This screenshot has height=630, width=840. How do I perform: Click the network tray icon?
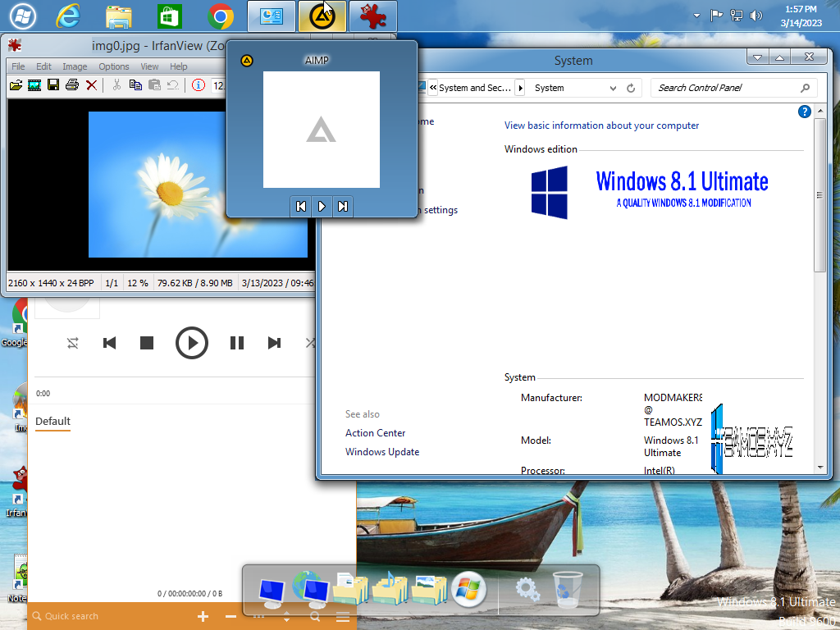(x=737, y=16)
